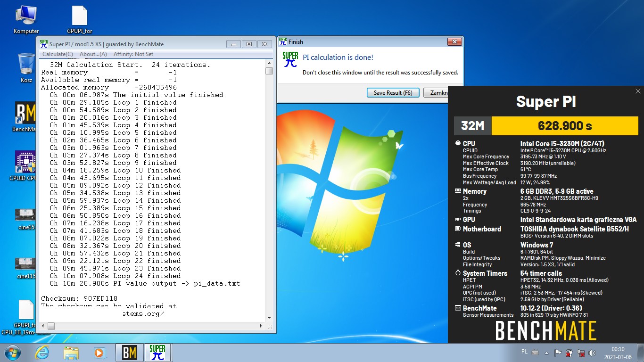Click the 'Allocated memory =268435496' line
Viewport: 644px width, 362px height.
tap(109, 87)
